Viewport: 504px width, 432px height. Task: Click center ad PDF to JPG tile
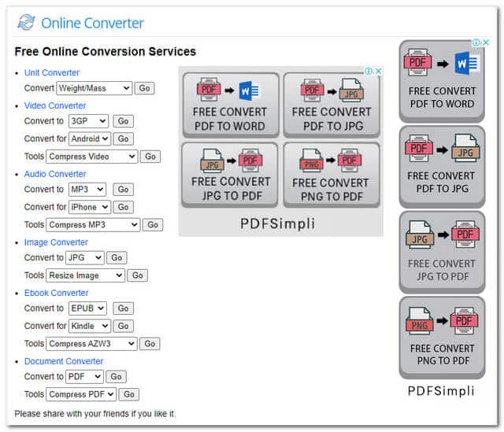[332, 105]
